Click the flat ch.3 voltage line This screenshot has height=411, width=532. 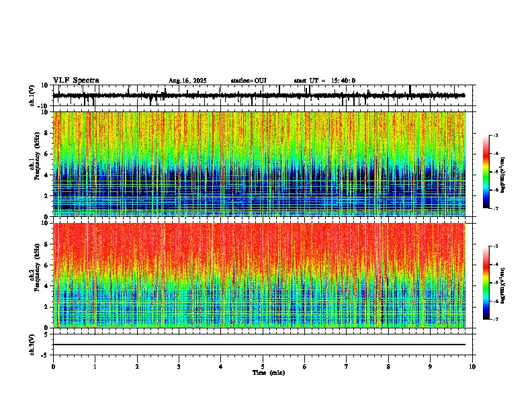pyautogui.click(x=259, y=345)
